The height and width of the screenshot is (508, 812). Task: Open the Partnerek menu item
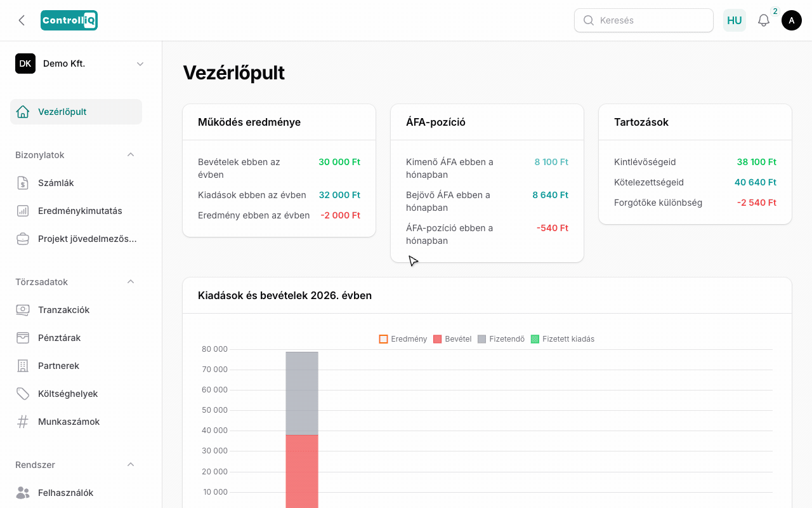coord(76,366)
